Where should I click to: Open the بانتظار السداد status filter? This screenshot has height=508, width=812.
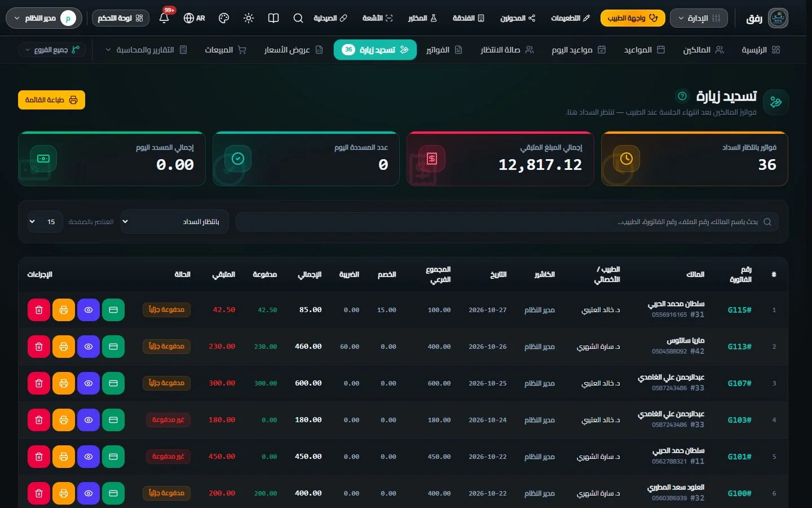174,222
